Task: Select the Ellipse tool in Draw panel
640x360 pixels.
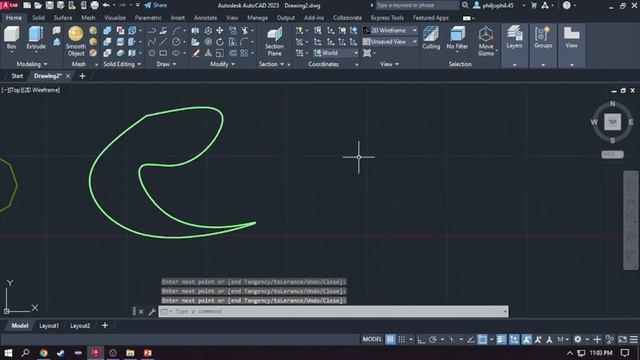Action: (176, 53)
